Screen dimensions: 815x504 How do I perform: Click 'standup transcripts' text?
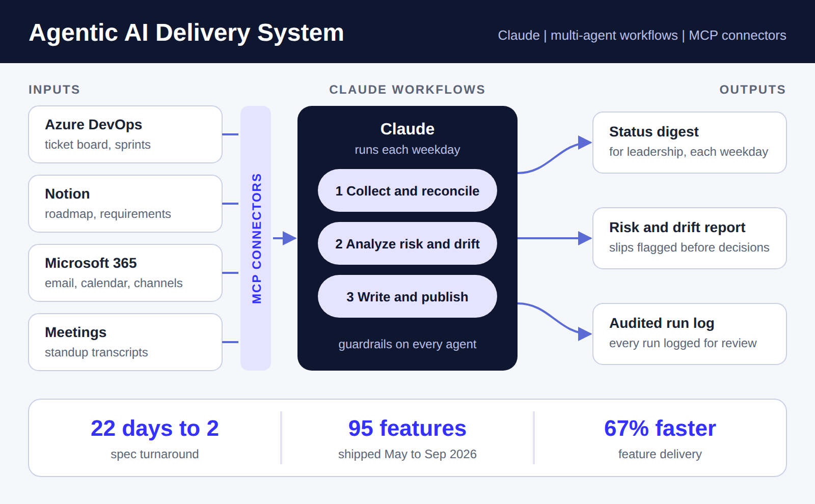tap(96, 352)
